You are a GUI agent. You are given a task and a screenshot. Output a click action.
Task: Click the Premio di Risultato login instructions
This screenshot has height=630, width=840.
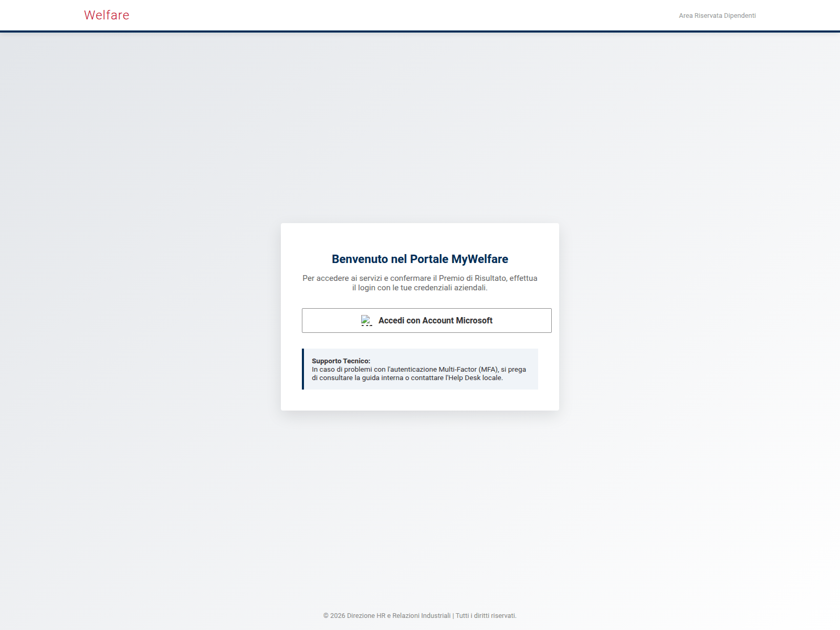[x=420, y=283]
